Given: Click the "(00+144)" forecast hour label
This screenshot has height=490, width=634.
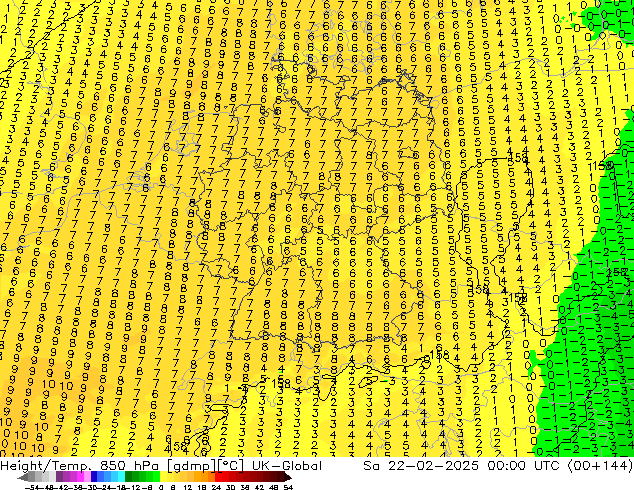Looking at the screenshot, I should [x=600, y=466].
